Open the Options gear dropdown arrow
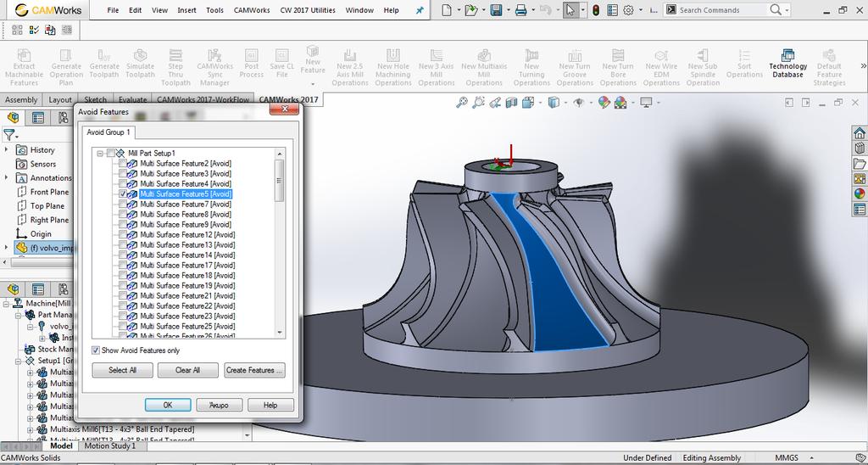868x465 pixels. 641,10
